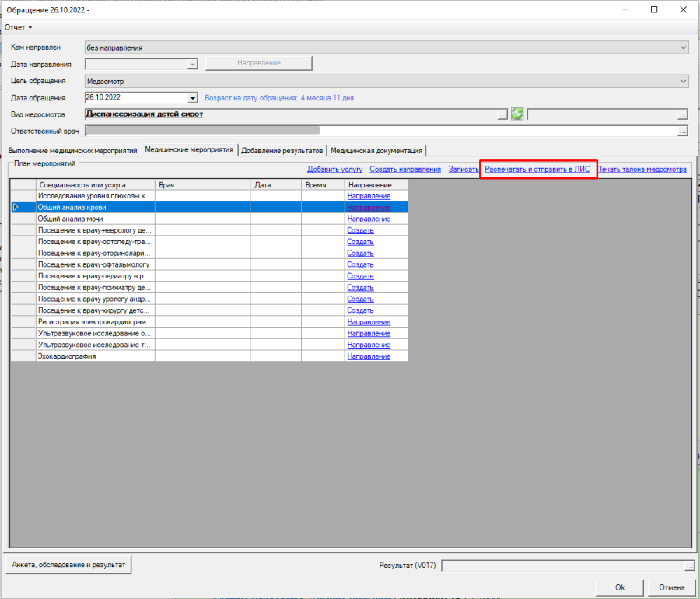The image size is (700, 599).
Task: Click ellipsis button of Ответственный врач field
Action: 682,131
